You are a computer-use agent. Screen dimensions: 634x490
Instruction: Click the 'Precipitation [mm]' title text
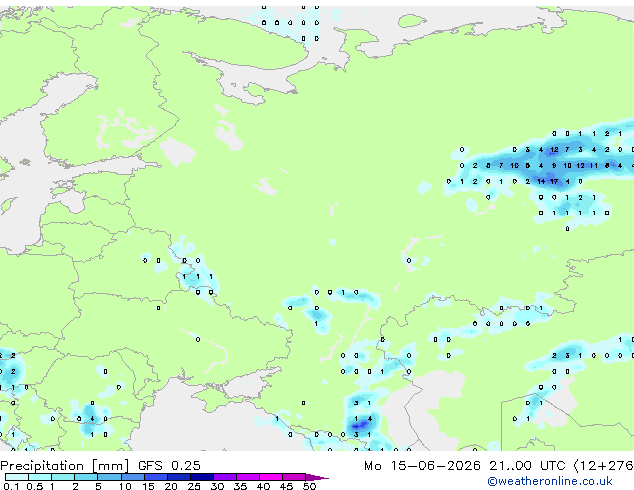tap(65, 466)
